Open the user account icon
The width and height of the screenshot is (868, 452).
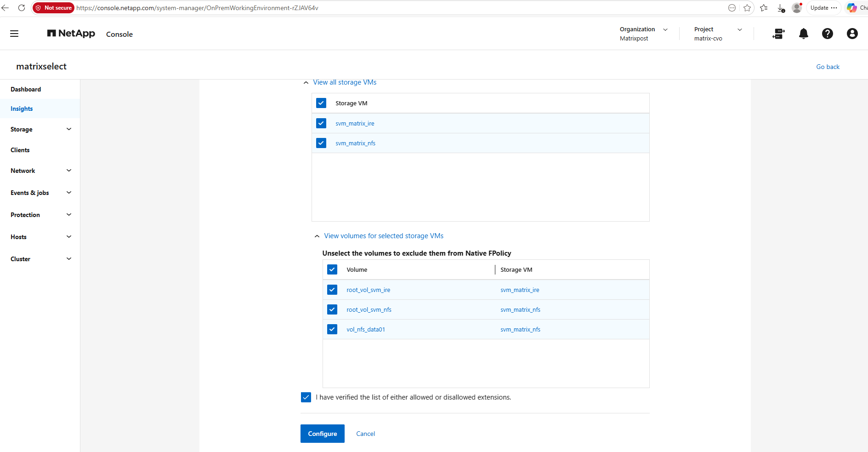click(x=852, y=34)
